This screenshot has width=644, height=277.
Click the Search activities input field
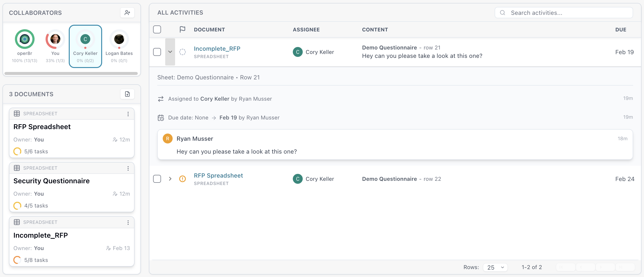click(562, 13)
